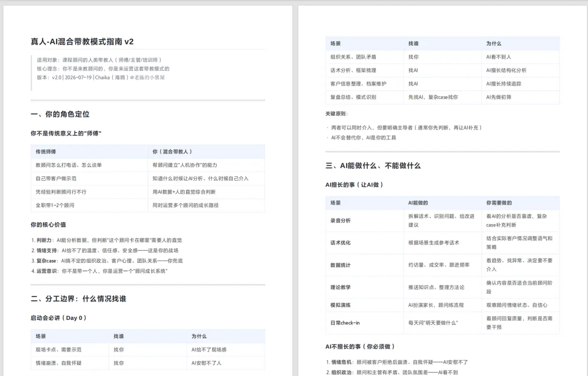Screen dimensions: 588x376
Task: Click list item 2 starting with 情绪支持
Action: point(105,250)
